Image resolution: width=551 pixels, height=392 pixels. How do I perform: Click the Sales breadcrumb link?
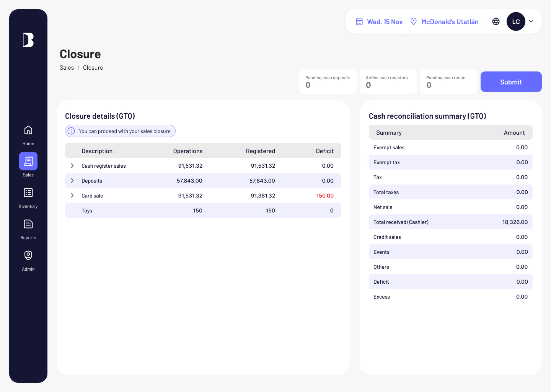(67, 68)
